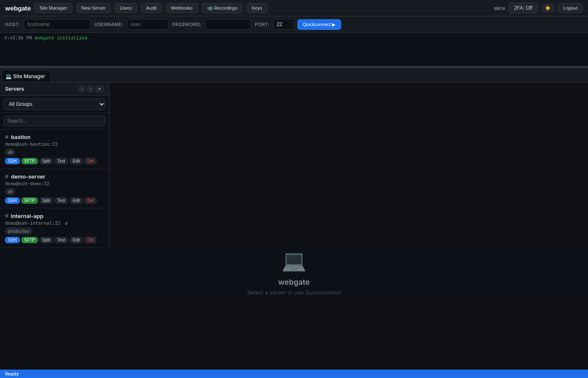The image size is (588, 378).
Task: Open the All Groups dropdown
Action: pyautogui.click(x=54, y=104)
